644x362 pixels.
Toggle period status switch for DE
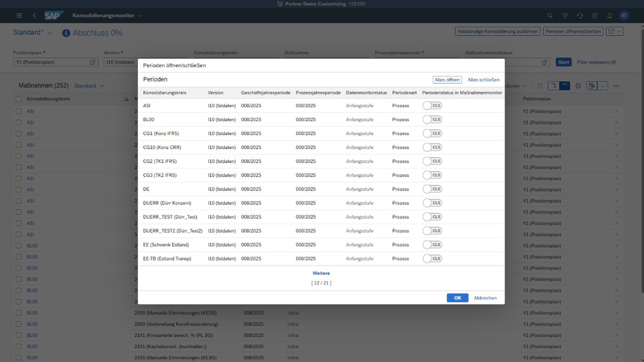tap(432, 189)
